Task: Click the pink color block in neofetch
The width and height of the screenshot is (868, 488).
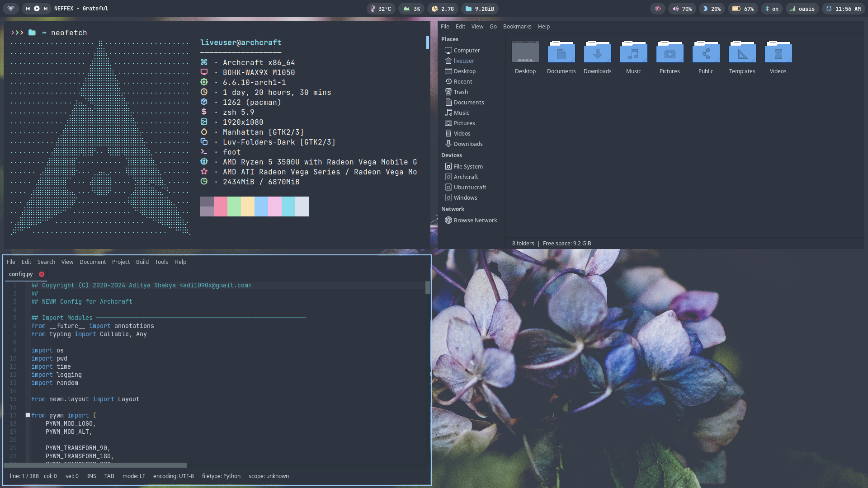Action: tap(221, 206)
